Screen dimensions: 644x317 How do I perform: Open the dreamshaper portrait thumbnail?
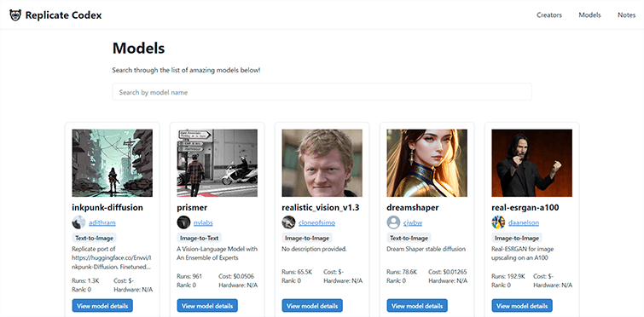pos(427,164)
